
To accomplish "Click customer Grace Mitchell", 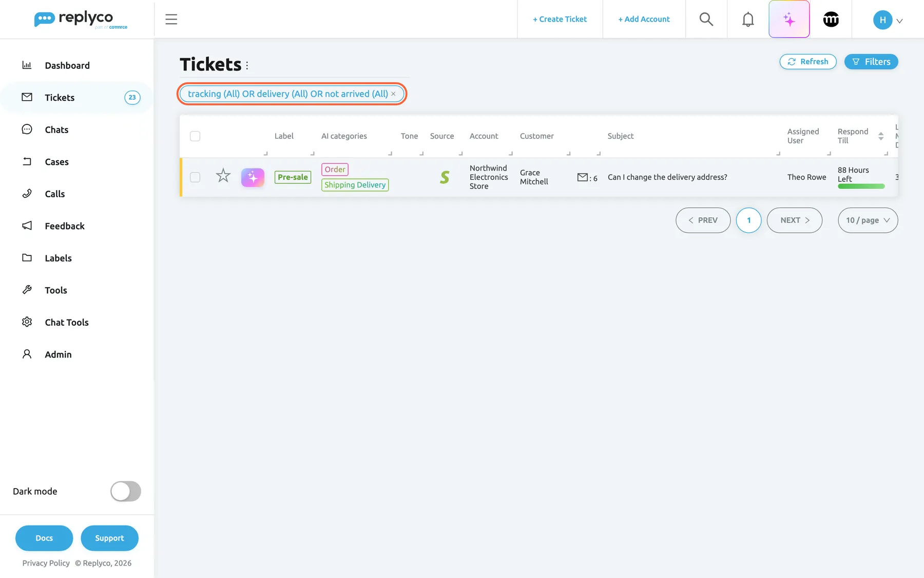I will [x=534, y=177].
